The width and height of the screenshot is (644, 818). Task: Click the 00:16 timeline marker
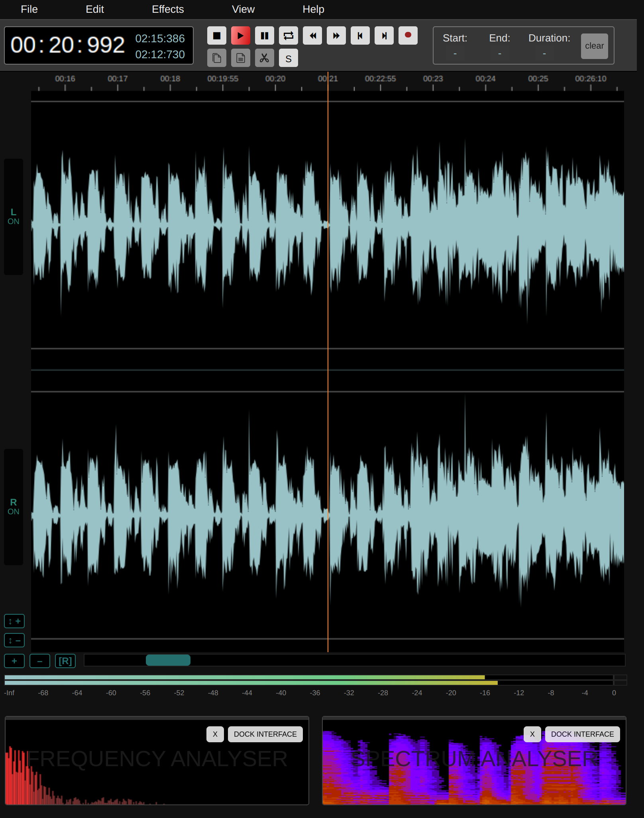point(65,79)
